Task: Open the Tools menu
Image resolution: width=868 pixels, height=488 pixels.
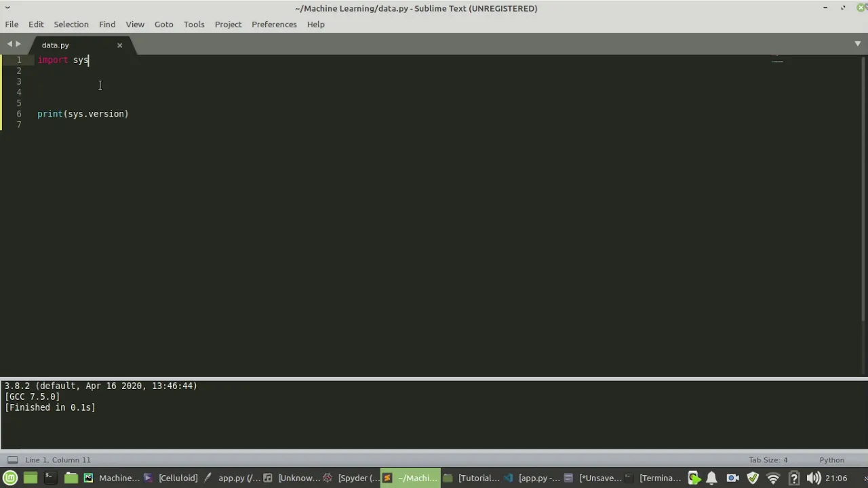Action: (x=194, y=24)
